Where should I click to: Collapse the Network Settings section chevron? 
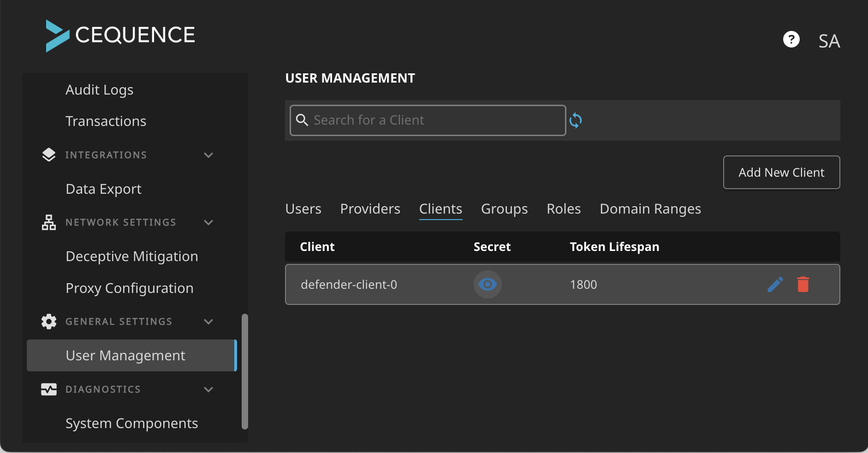pos(208,222)
